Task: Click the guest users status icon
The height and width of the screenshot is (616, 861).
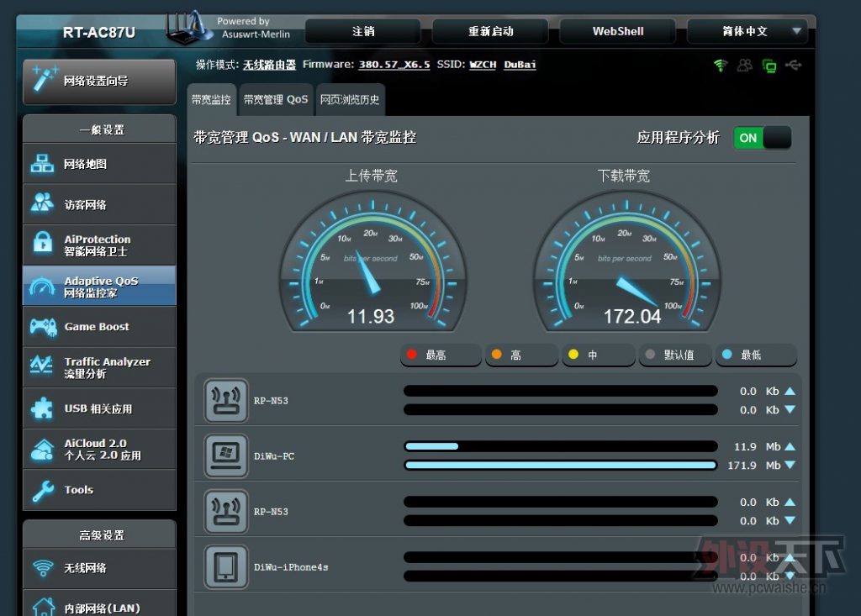Action: click(x=745, y=66)
